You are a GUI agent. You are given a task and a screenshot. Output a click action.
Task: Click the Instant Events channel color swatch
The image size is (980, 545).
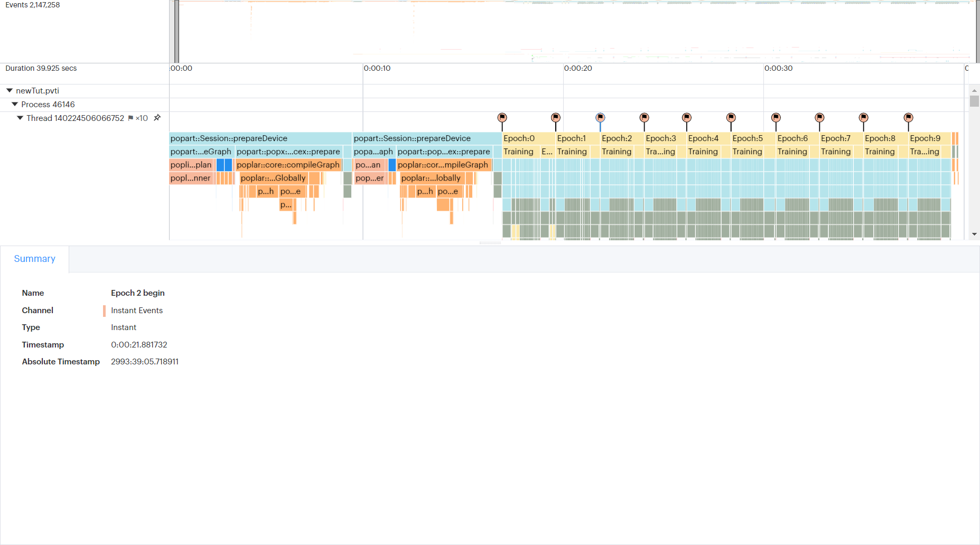pos(104,311)
